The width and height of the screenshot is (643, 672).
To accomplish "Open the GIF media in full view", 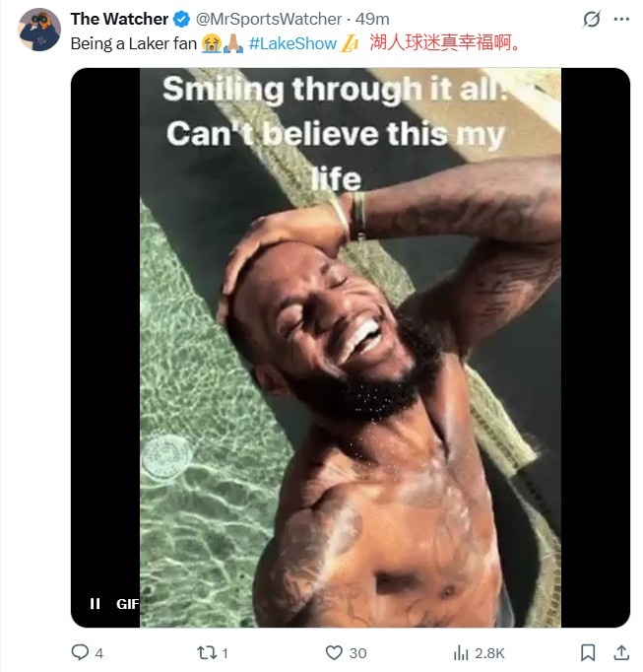I will [x=351, y=347].
